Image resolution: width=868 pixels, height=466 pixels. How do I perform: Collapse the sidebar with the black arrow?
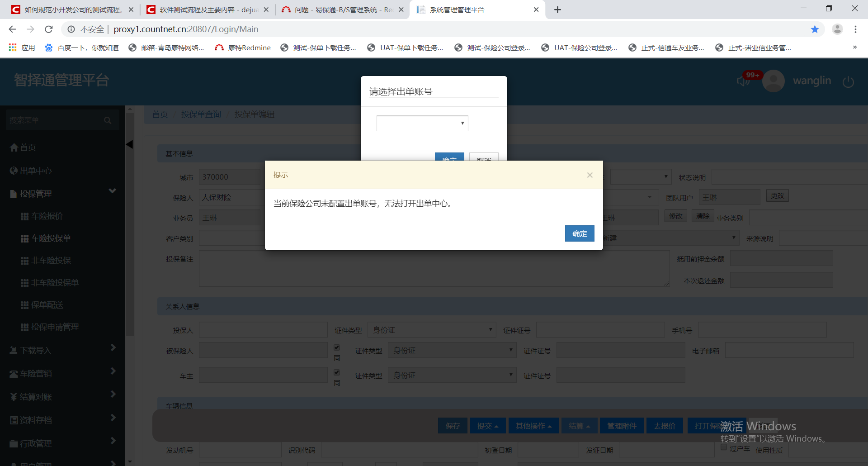[129, 145]
